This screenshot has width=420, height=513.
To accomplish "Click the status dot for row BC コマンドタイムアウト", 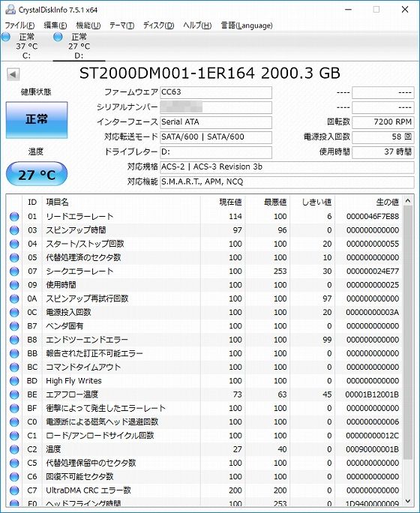I will coord(14,367).
